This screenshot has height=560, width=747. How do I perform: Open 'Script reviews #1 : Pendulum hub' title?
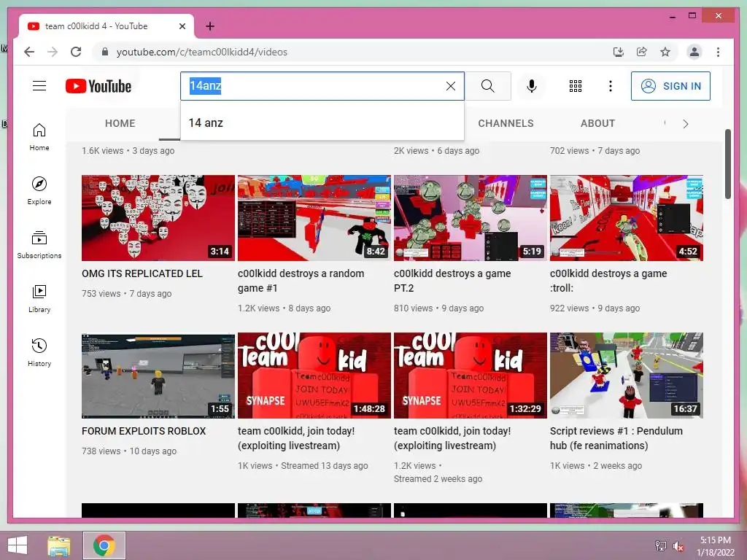[616, 438]
